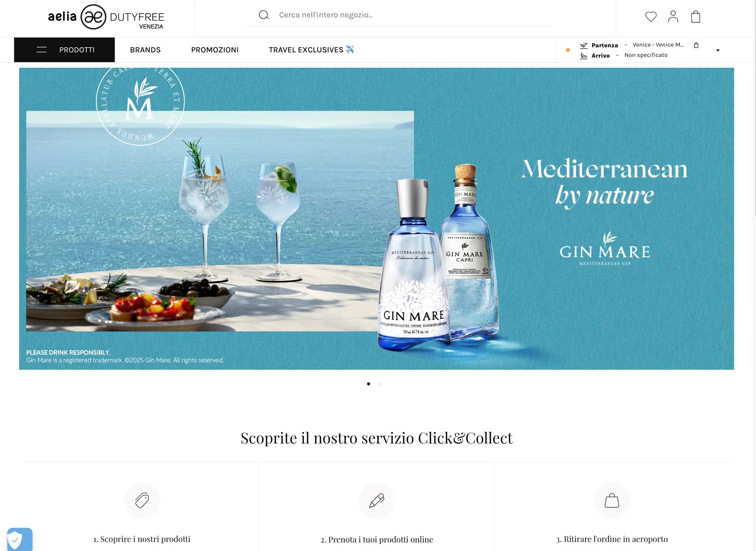Click the small bag icon next to Venice departure
Screen dimensions: 756x551
coord(696,45)
